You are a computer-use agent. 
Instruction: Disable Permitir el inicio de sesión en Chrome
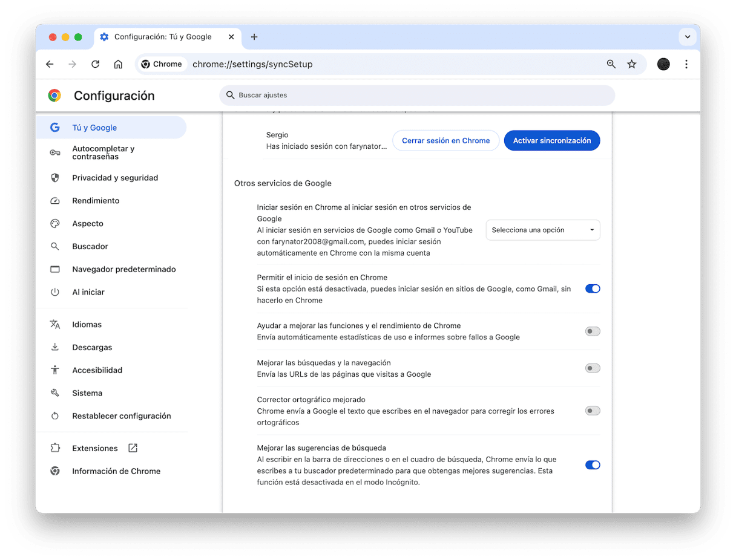tap(592, 289)
